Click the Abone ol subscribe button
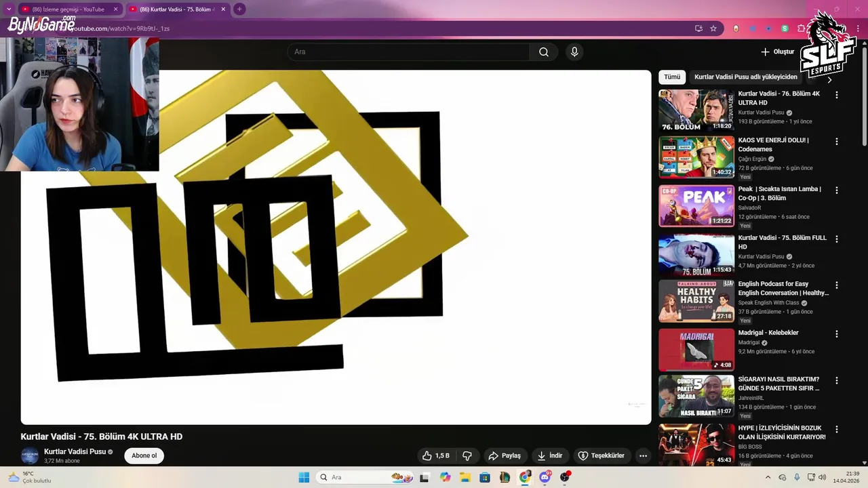Screen dimensions: 868x488 pos(144,455)
